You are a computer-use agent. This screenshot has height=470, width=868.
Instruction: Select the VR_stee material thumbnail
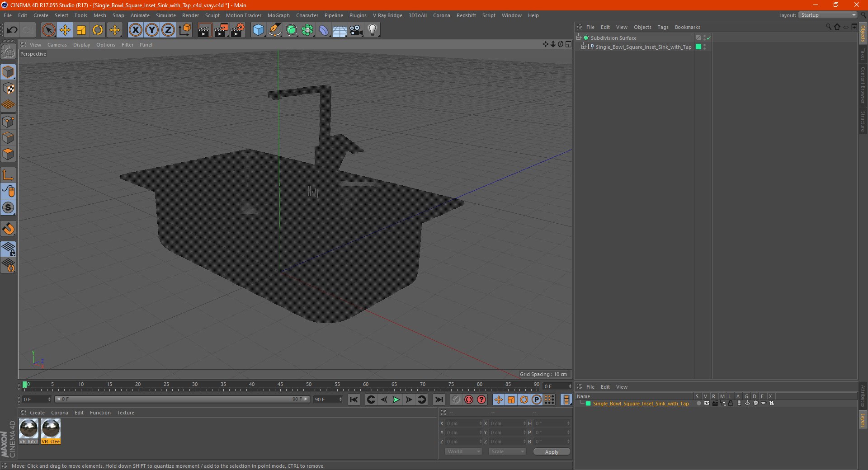tap(51, 432)
